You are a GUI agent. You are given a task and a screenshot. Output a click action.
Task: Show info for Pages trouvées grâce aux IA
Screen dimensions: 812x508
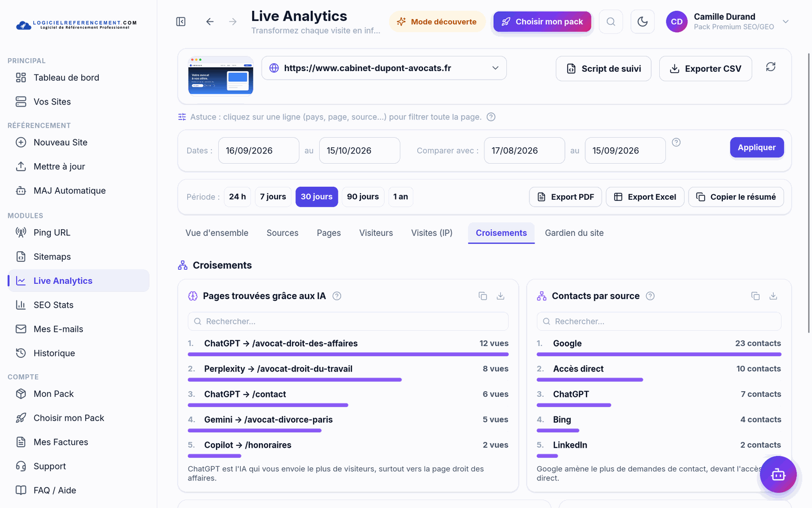click(x=337, y=296)
